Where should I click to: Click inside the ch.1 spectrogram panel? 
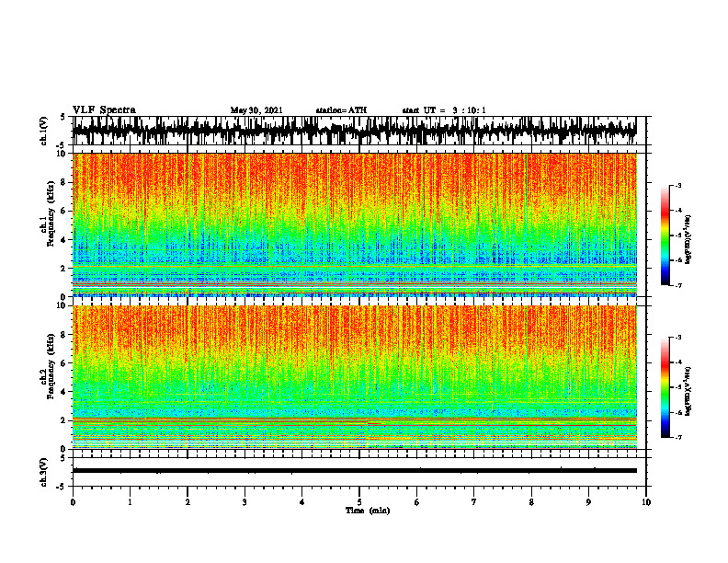[355, 224]
